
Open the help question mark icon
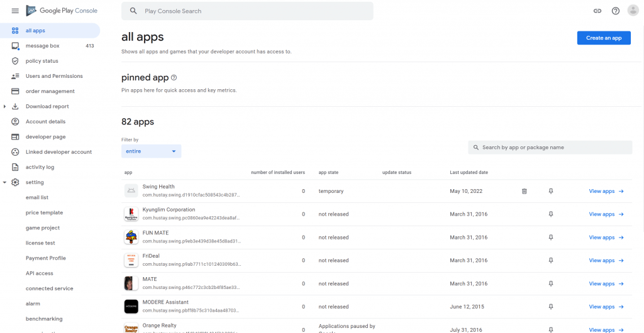615,11
